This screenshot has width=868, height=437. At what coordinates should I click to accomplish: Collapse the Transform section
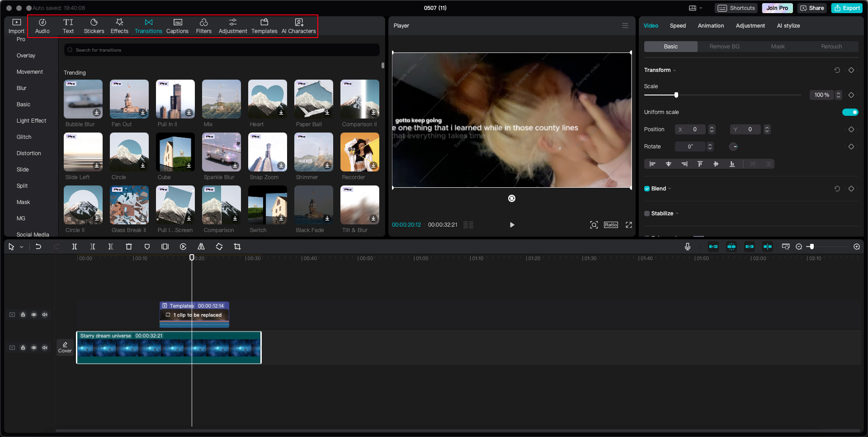[674, 70]
